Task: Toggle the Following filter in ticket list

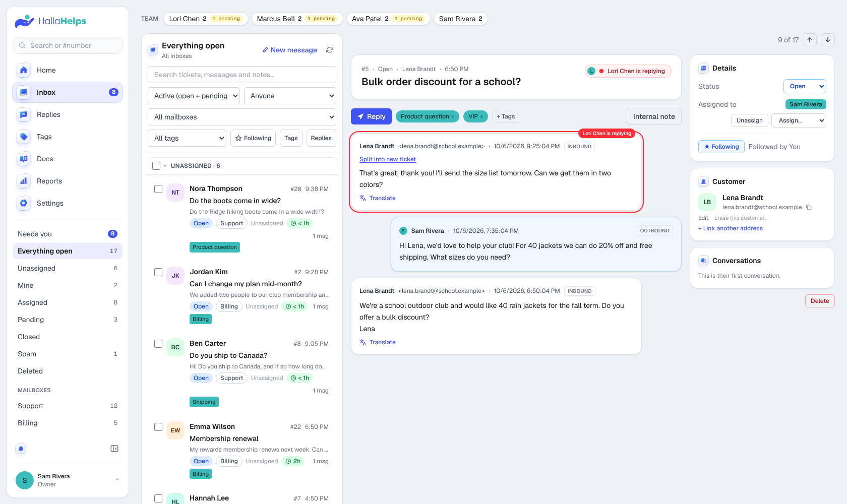Action: coord(253,138)
